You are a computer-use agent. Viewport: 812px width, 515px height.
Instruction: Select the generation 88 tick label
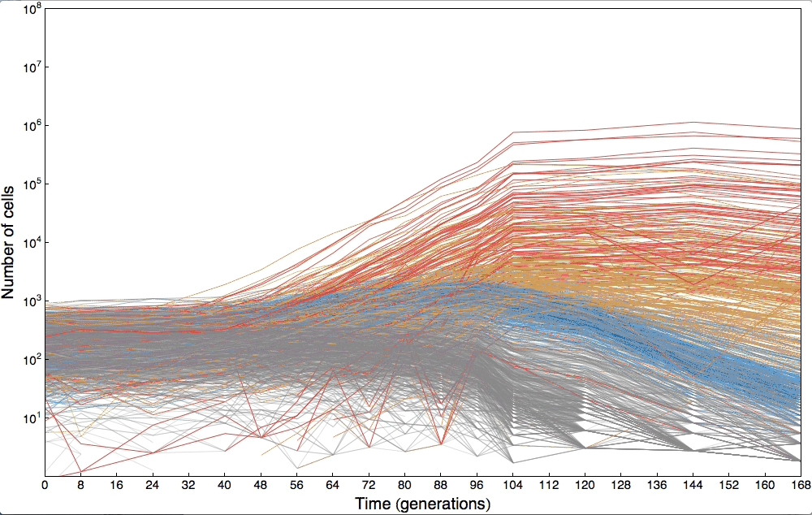[x=441, y=486]
